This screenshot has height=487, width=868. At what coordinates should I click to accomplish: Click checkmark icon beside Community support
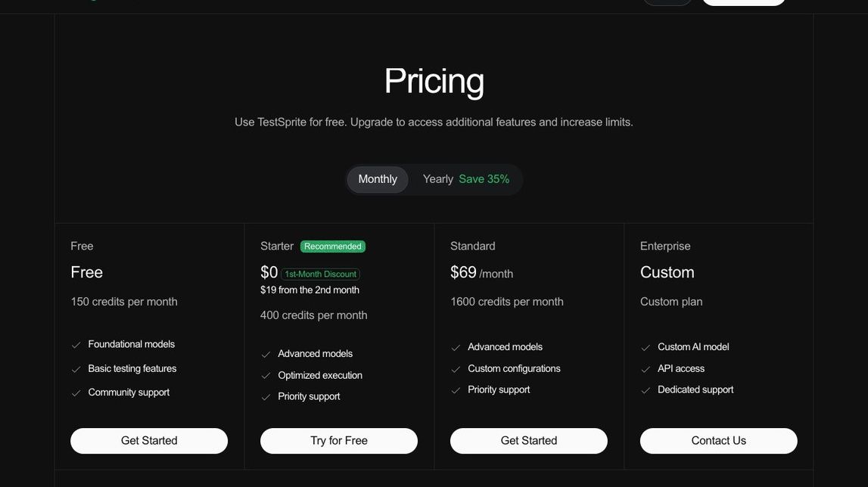(76, 393)
